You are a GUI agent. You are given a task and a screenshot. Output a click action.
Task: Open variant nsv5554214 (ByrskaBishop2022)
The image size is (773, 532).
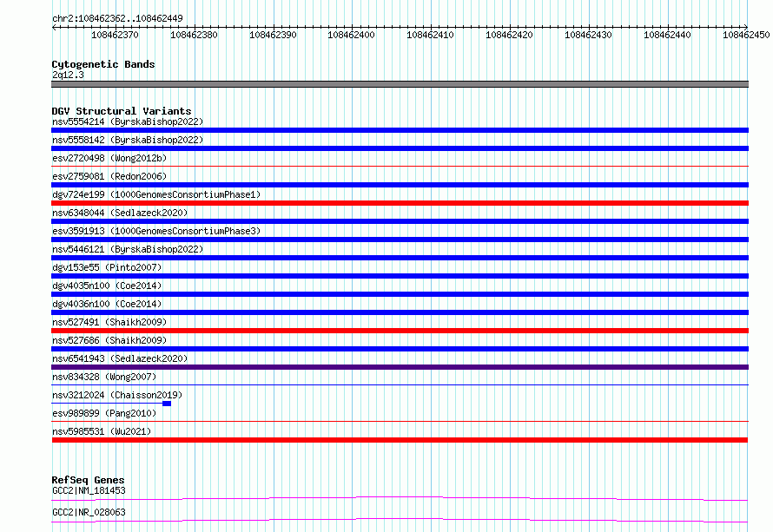(x=128, y=122)
